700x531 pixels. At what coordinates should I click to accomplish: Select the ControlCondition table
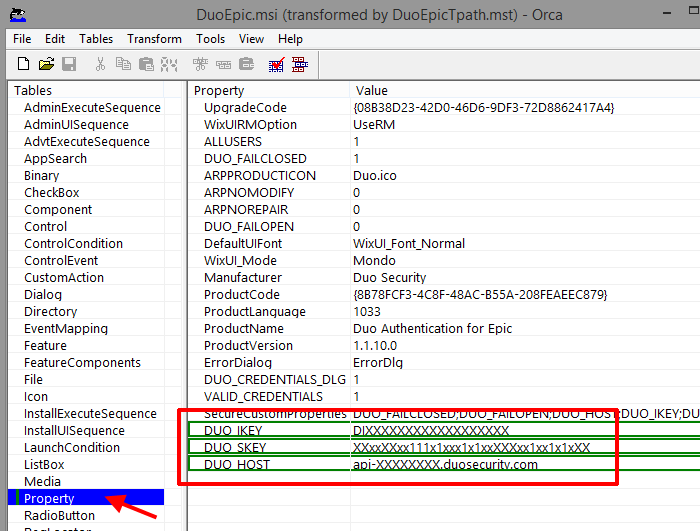73,243
